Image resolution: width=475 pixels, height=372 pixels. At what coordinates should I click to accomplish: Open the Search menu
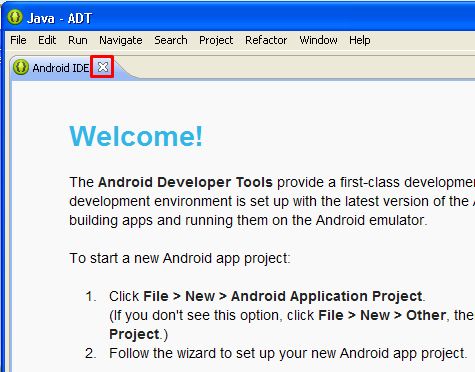(x=171, y=40)
